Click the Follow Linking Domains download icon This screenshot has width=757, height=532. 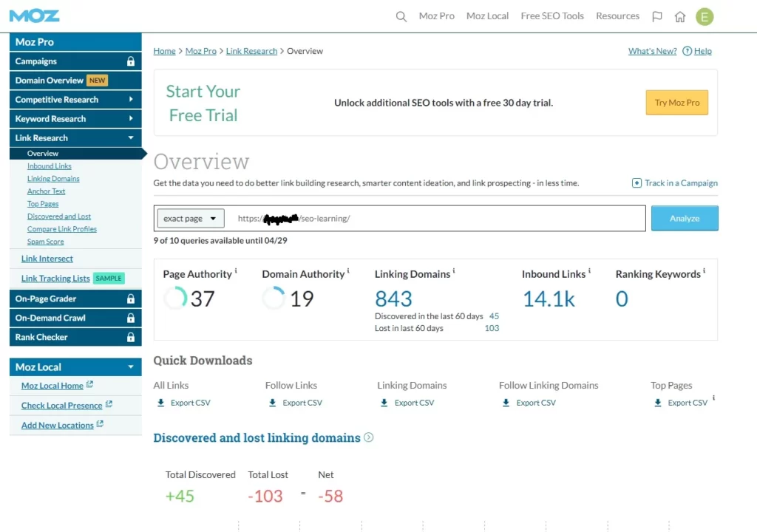click(x=506, y=403)
